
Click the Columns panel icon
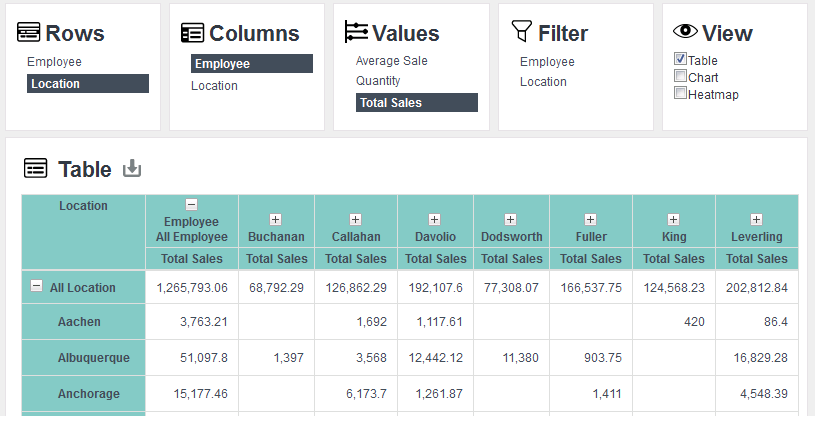tap(192, 33)
